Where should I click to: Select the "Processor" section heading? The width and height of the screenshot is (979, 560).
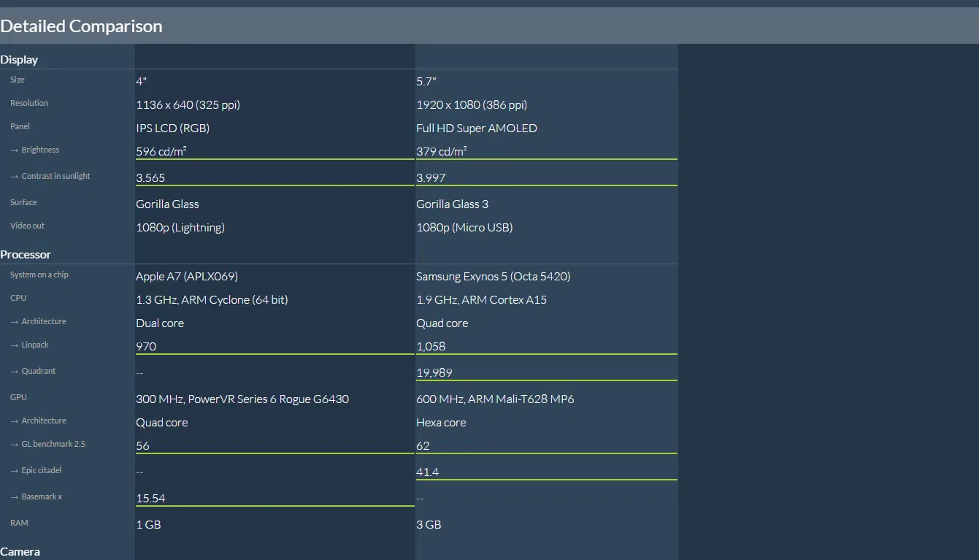[26, 255]
